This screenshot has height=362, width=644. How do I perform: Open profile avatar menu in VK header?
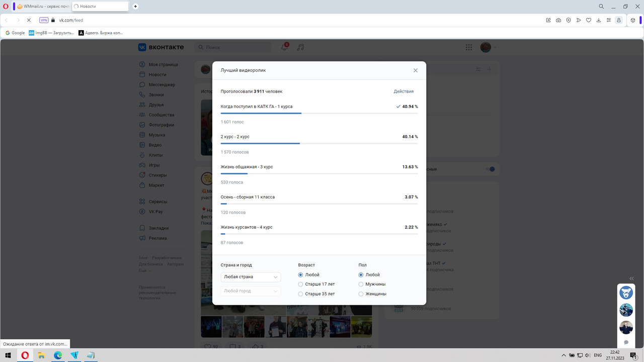coord(488,47)
